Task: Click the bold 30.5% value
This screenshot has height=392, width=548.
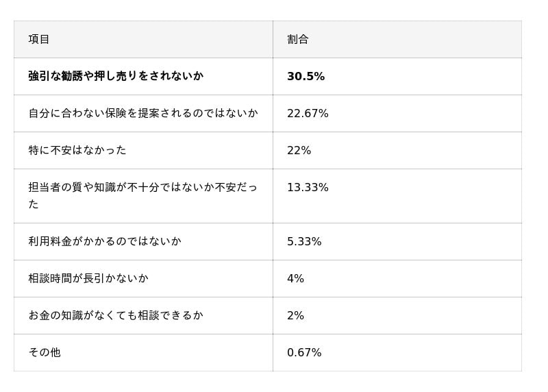Action: point(306,76)
